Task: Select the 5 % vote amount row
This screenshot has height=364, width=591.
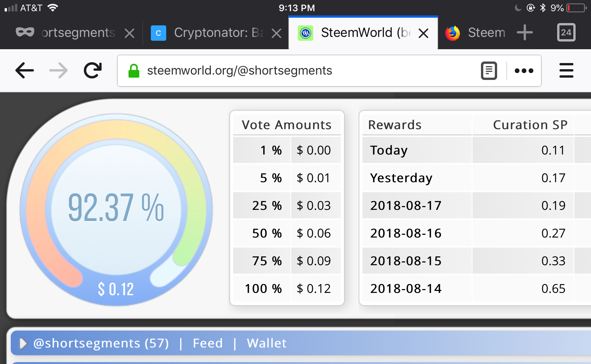Action: 287,178
